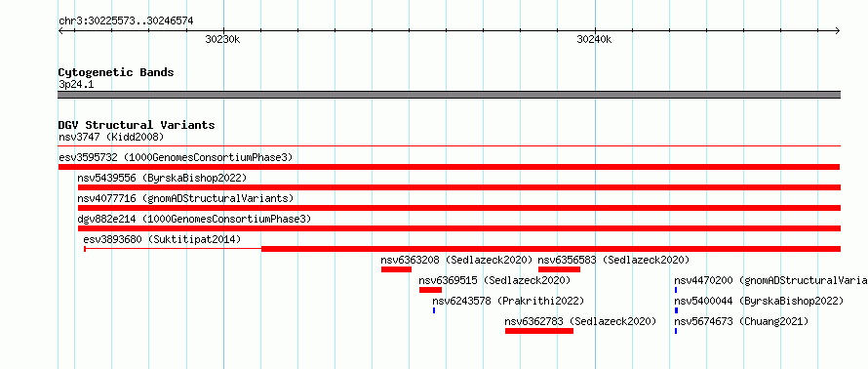Click the nsv5674673 (Chuang2021) label

click(741, 321)
